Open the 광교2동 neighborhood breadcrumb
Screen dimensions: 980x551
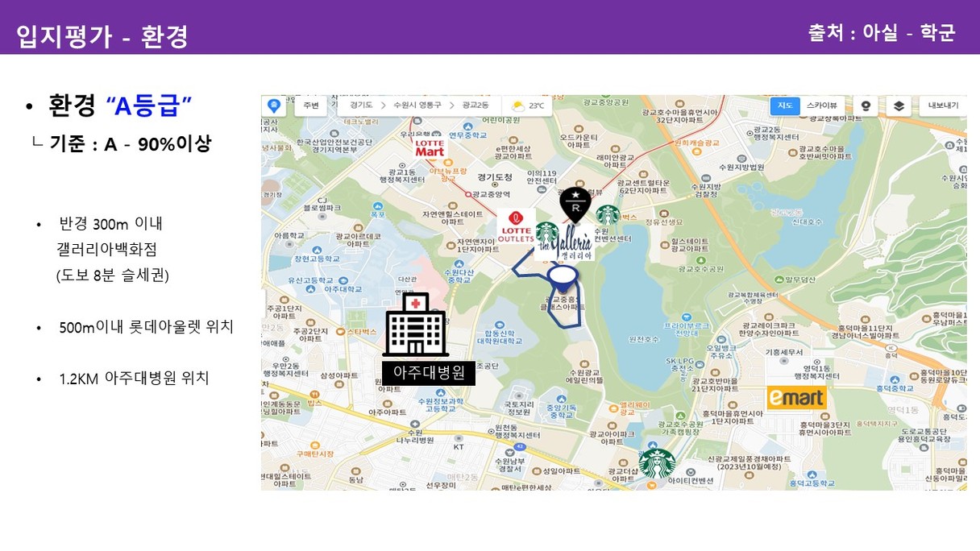tap(475, 106)
